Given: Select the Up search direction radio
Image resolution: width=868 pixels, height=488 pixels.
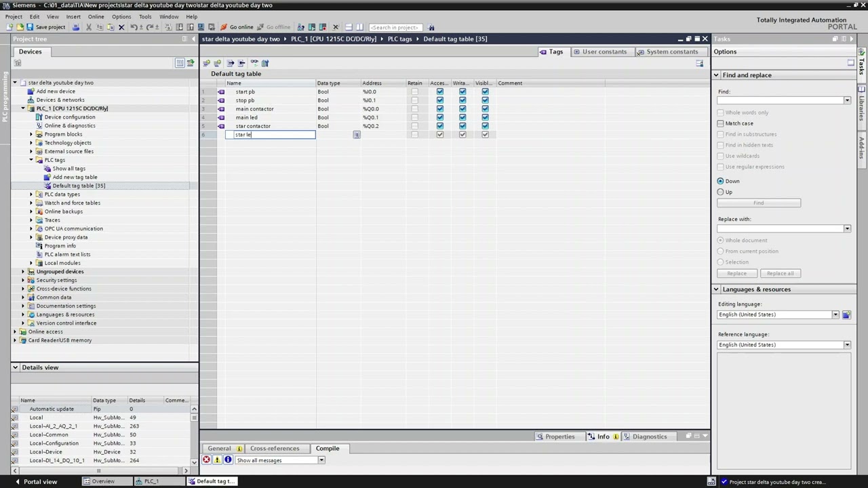Looking at the screenshot, I should [x=720, y=192].
